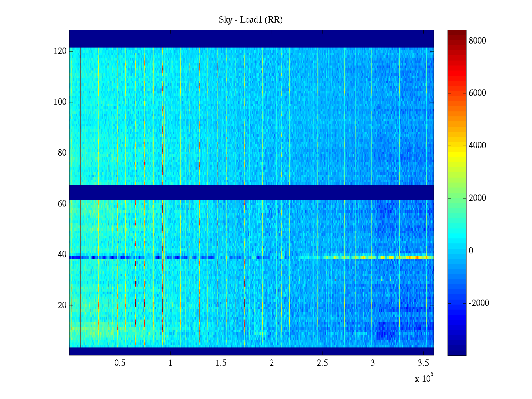Click the y-axis tick label 100

click(x=60, y=102)
